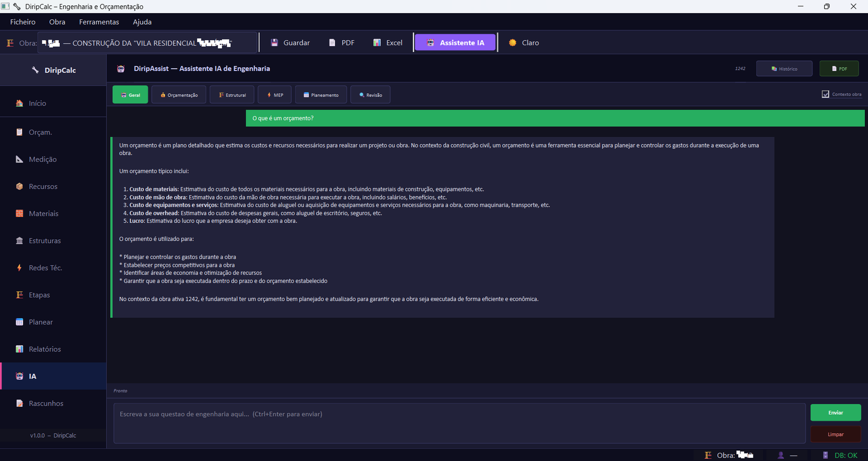Open the Ajuda menu
Image resolution: width=868 pixels, height=461 pixels.
[142, 22]
